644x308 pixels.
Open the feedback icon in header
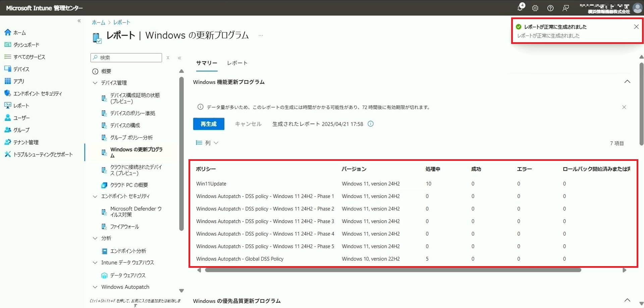(566, 8)
